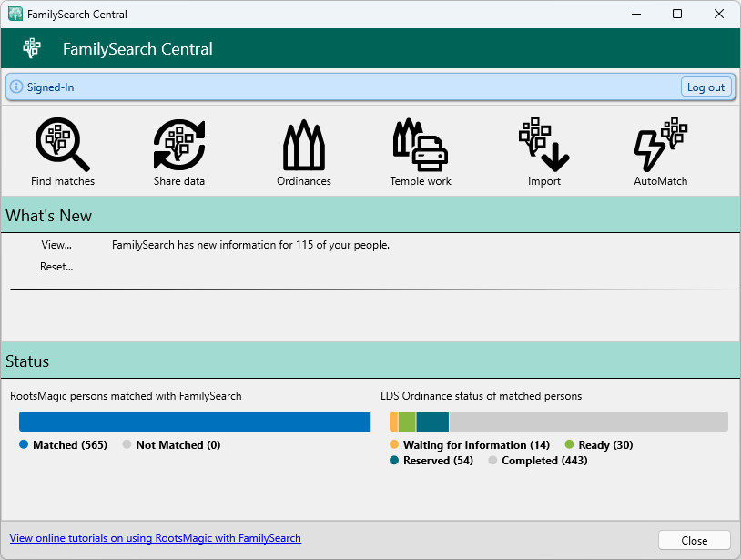
Task: Click the Close button at bottom
Action: (x=694, y=540)
